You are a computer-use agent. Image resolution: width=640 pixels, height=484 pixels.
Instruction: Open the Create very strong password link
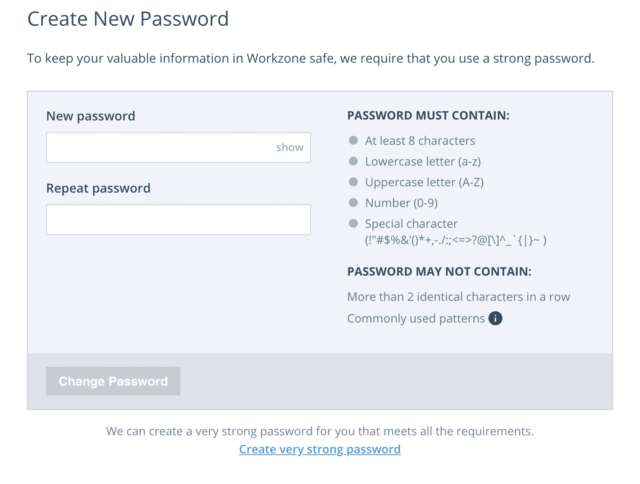[320, 449]
